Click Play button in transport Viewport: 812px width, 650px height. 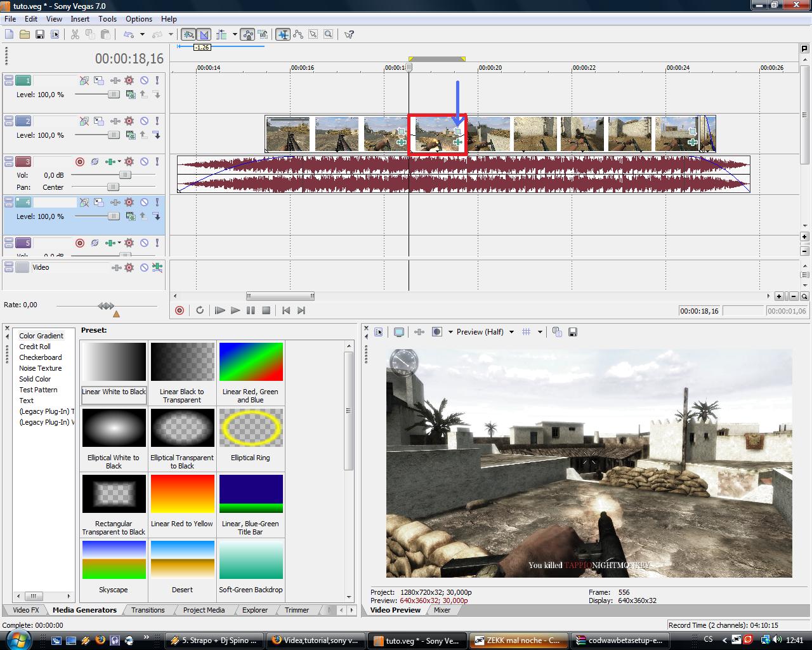(235, 310)
